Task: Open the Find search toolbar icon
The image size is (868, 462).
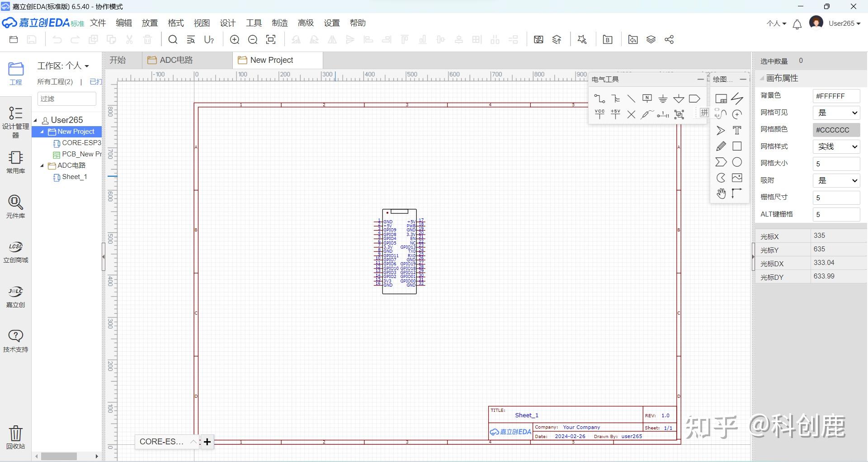Action: point(173,40)
